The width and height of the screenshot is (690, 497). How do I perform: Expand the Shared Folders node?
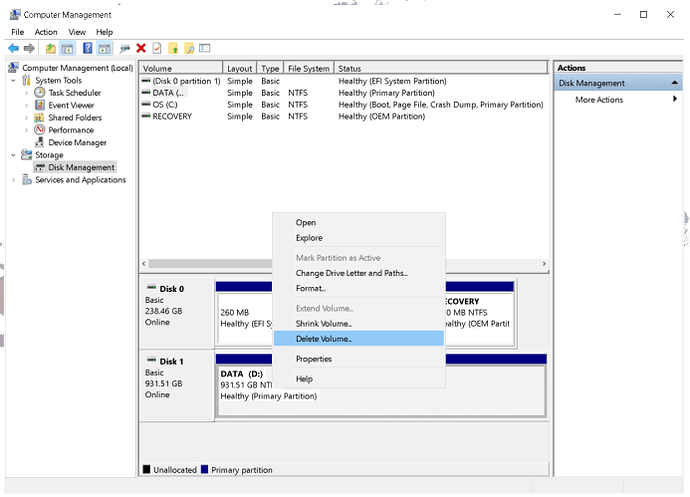pyautogui.click(x=27, y=118)
